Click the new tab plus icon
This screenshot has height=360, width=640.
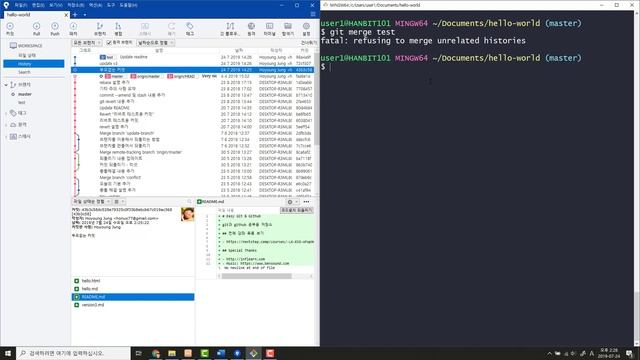[75, 15]
